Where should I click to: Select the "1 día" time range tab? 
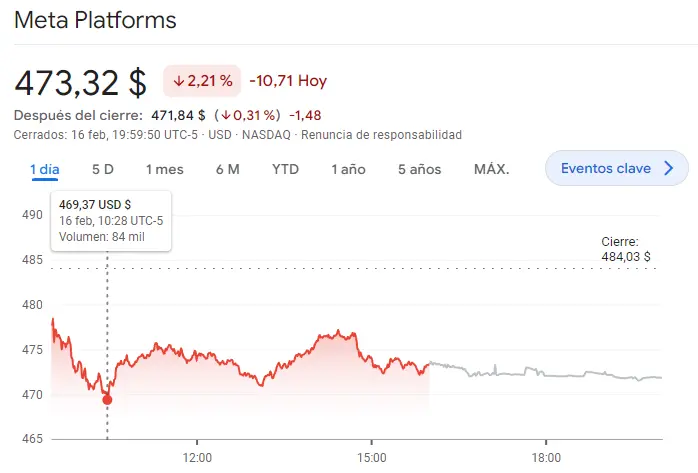coord(45,169)
